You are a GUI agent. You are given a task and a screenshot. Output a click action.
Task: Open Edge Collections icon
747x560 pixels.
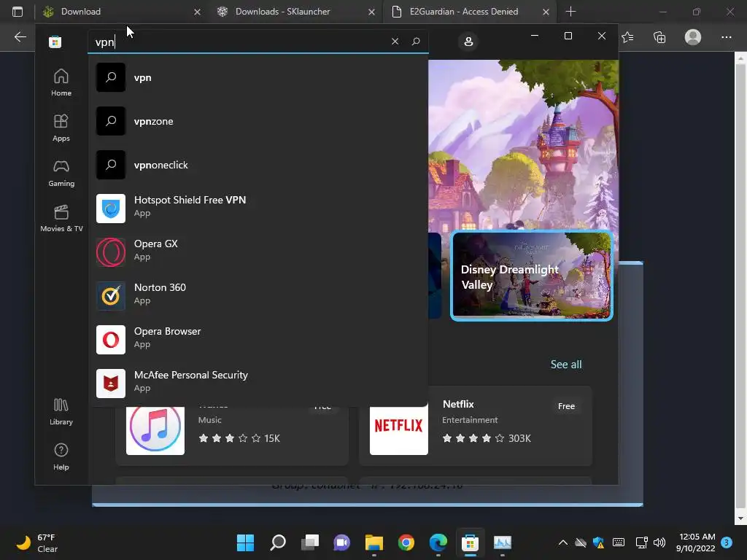(659, 37)
